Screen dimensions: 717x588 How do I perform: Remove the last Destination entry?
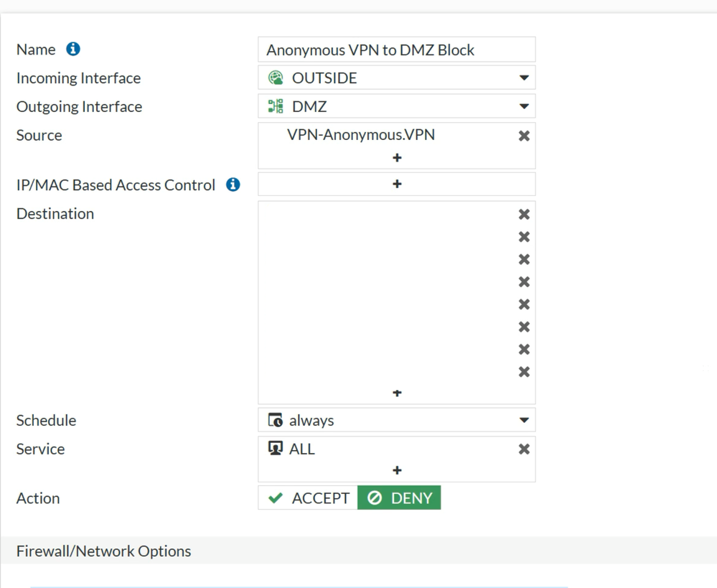[524, 372]
